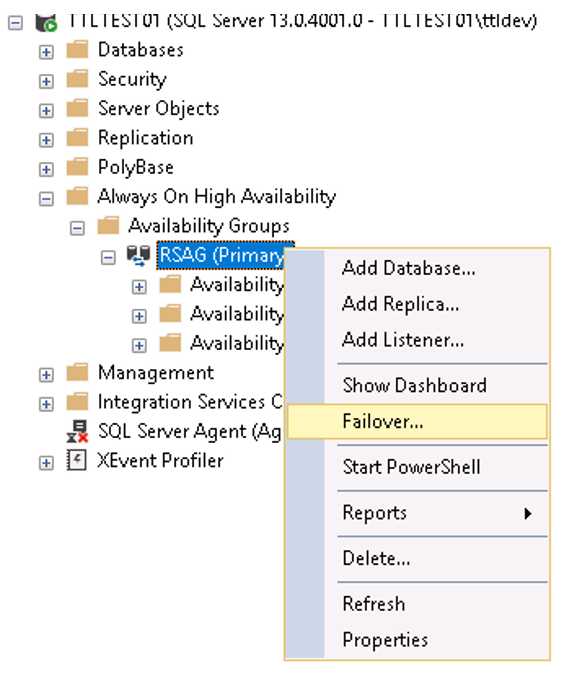This screenshot has height=683, width=585.
Task: Select the Availability Groups label
Action: coord(209,226)
